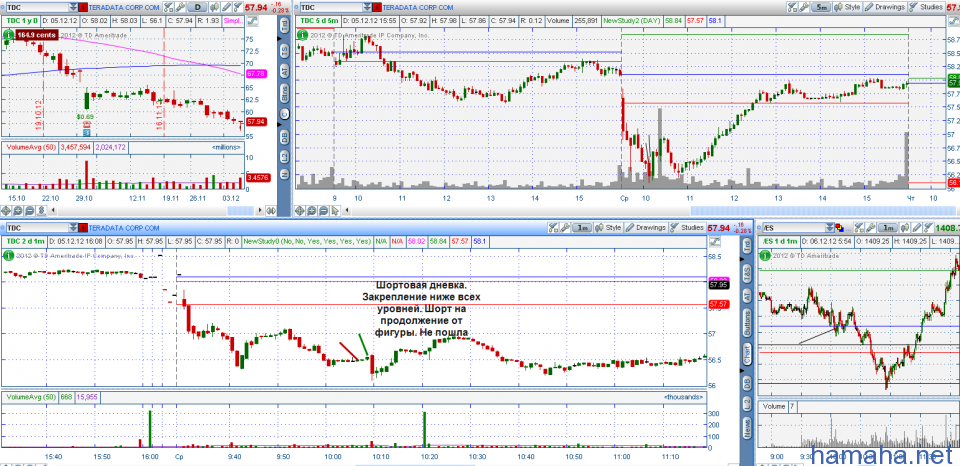Click red alert icon beside daily chart symbol
960x466 pixels.
(x=83, y=7)
